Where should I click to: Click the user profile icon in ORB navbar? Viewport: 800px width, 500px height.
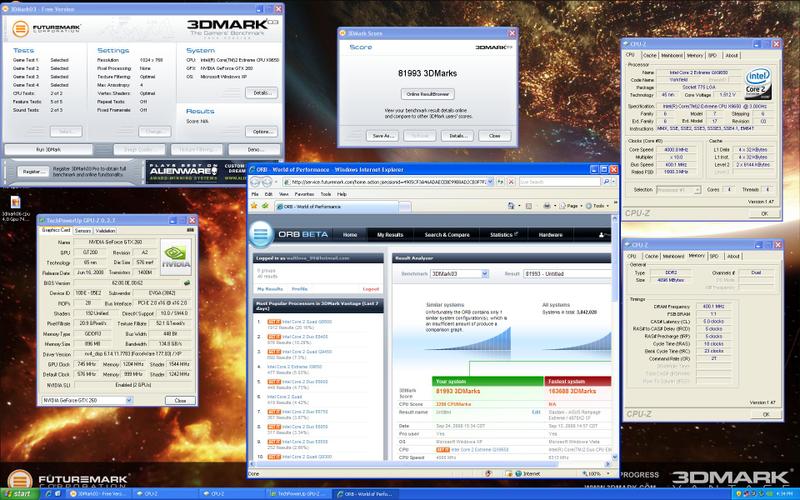(x=604, y=235)
